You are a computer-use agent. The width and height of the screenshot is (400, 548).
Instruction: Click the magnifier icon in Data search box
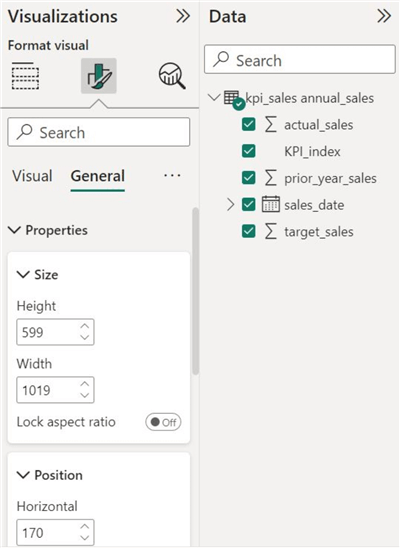(221, 59)
